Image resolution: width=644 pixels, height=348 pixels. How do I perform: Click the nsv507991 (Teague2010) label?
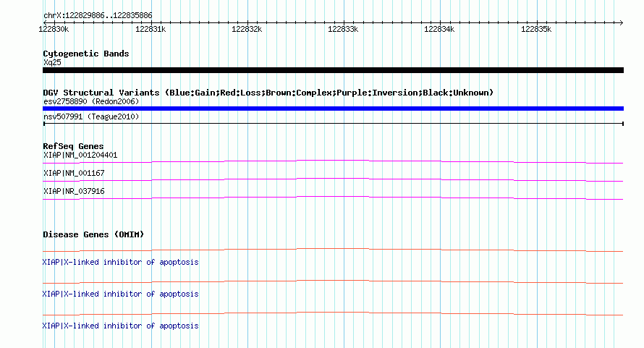[x=91, y=116]
